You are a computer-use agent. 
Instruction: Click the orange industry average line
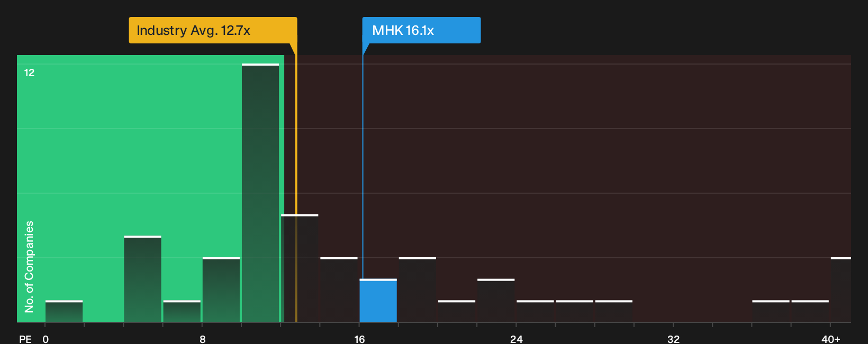pyautogui.click(x=296, y=183)
